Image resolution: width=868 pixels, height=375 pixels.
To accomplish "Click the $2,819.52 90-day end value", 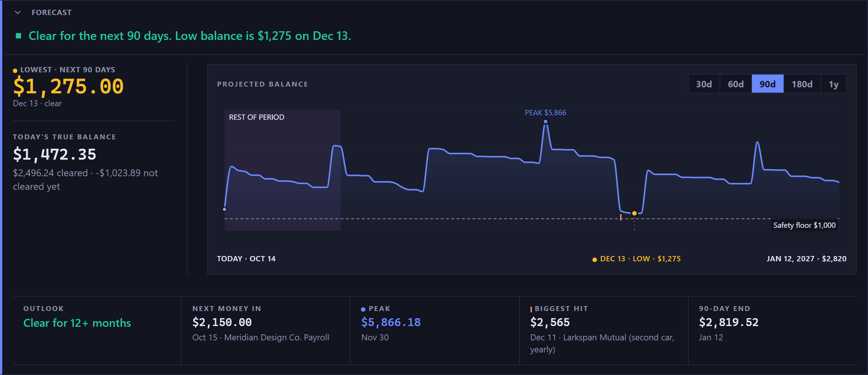I will coord(729,322).
